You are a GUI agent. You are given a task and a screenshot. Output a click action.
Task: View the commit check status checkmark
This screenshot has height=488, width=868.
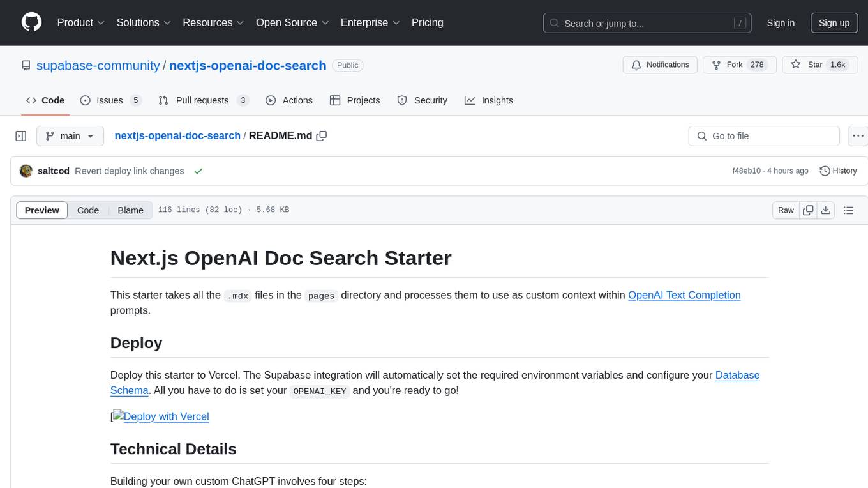198,171
